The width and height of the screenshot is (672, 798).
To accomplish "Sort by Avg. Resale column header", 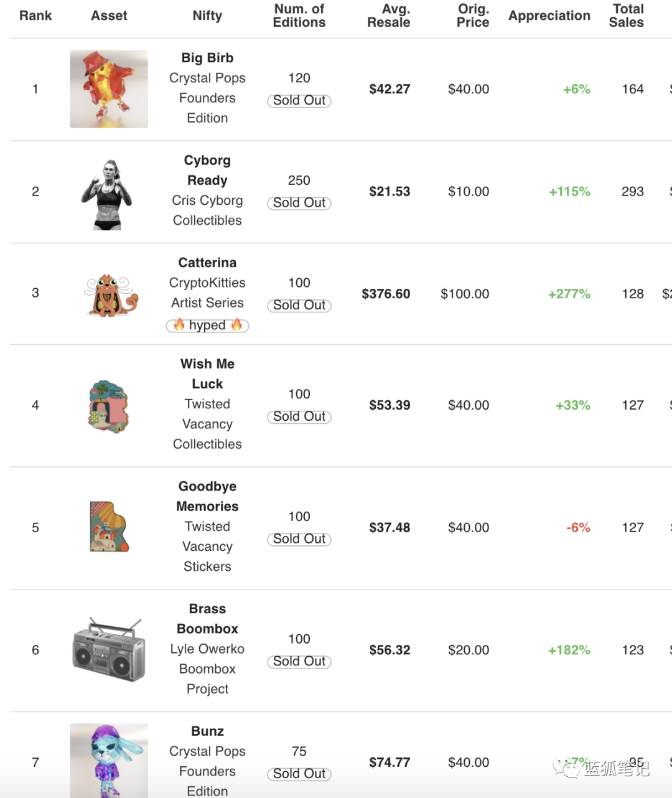I will coord(389,16).
